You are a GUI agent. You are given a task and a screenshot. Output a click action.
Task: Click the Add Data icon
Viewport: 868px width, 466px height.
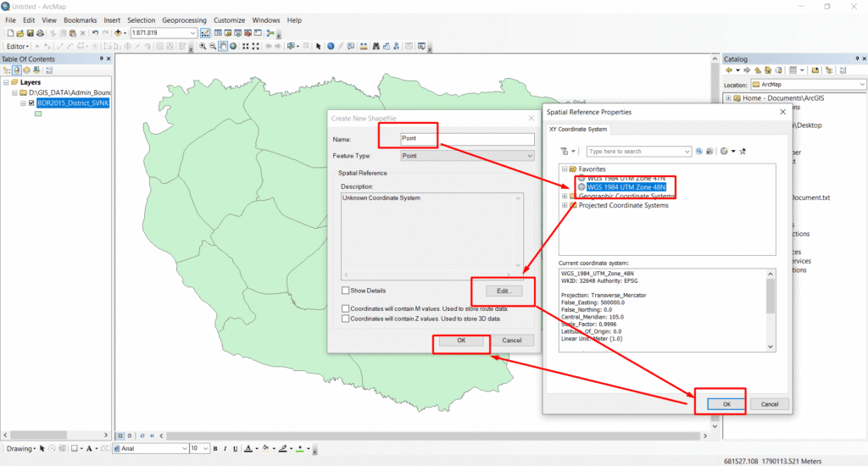coord(118,33)
